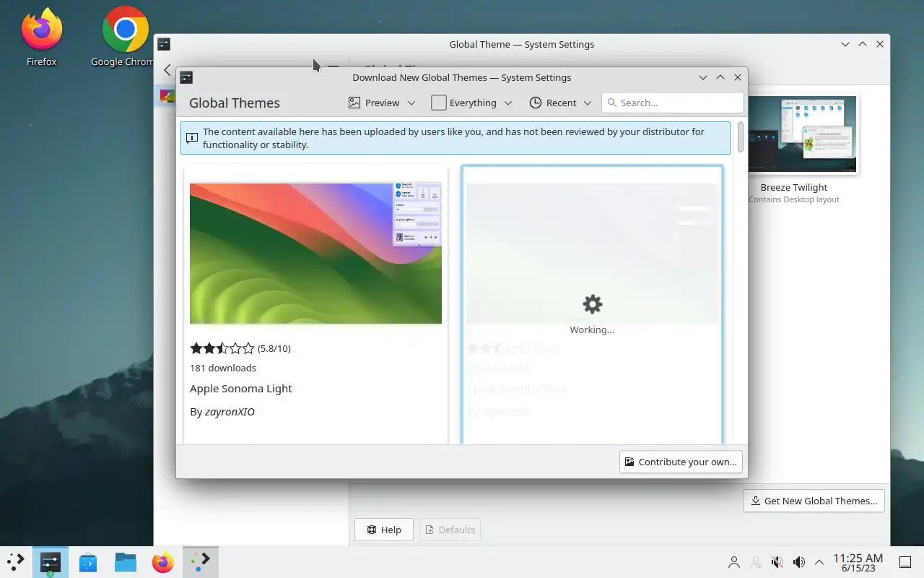Screen dimensions: 924x578
Task: Click Get New Global Themes button
Action: [814, 501]
